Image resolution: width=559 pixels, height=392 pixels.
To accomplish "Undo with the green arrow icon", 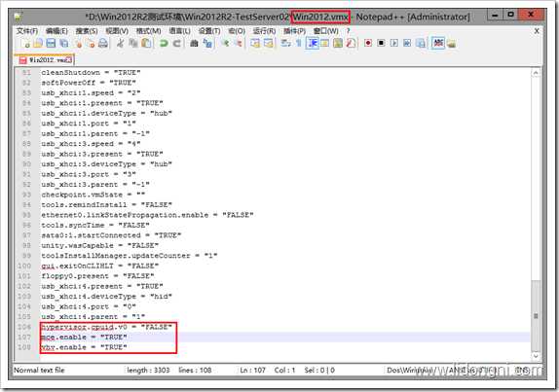I will [164, 44].
